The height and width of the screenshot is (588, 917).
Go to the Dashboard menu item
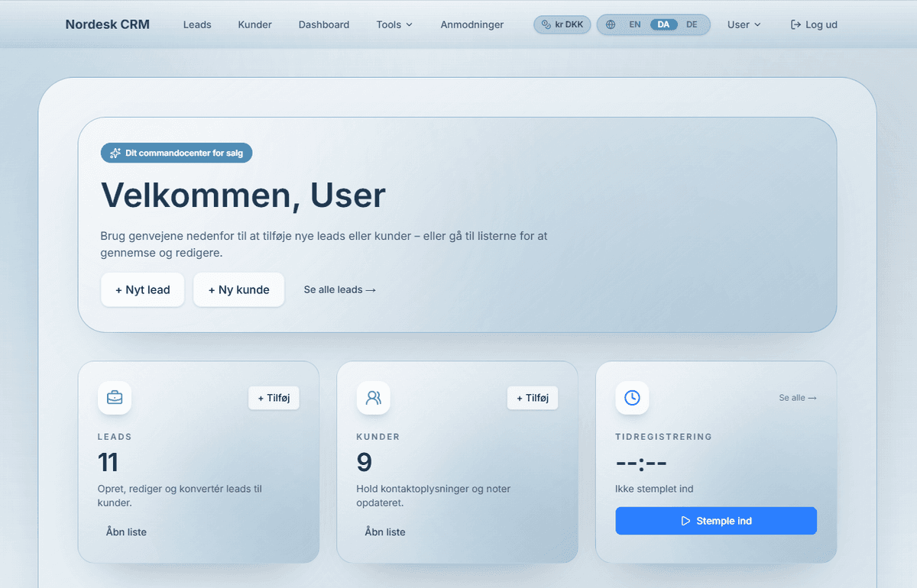coord(323,24)
